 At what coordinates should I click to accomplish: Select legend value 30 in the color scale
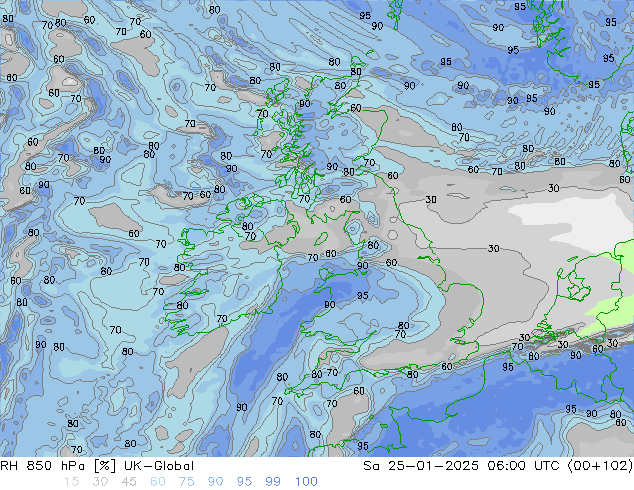(x=100, y=482)
